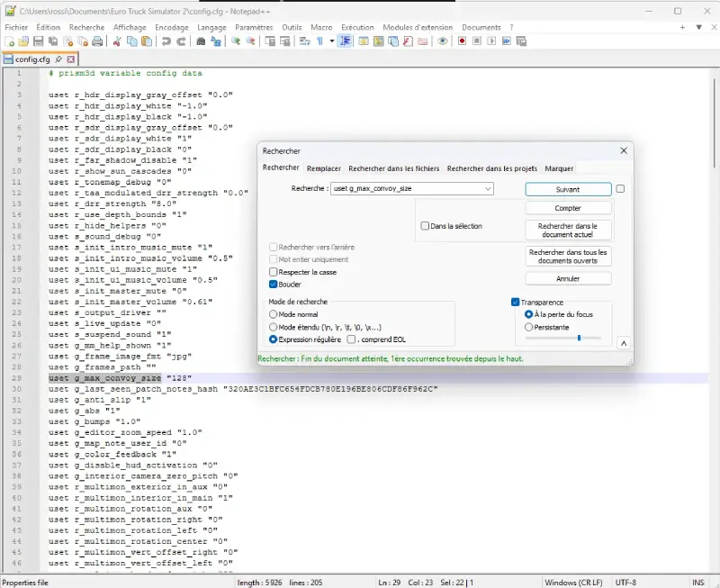Open the Encodage menu
Screen dimensions: 720x588
171,27
